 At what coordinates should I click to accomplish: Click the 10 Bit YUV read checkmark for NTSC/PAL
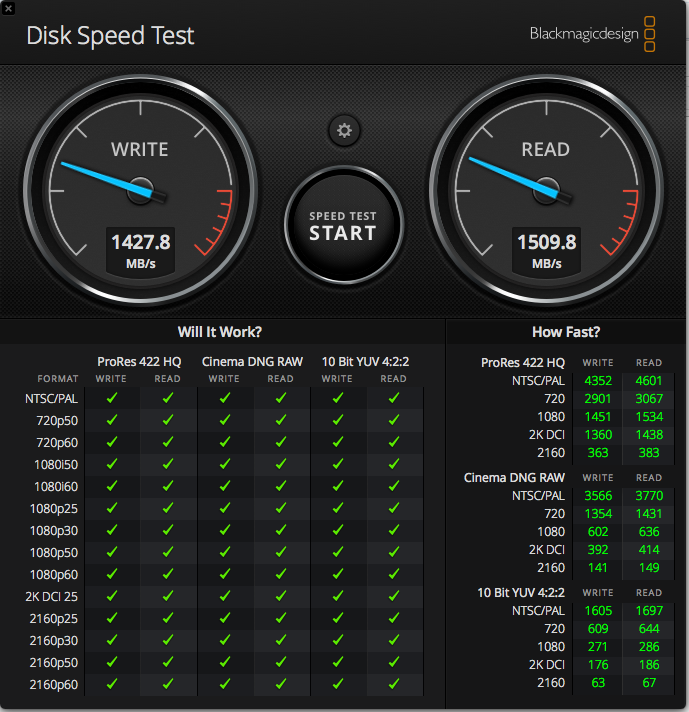[394, 398]
